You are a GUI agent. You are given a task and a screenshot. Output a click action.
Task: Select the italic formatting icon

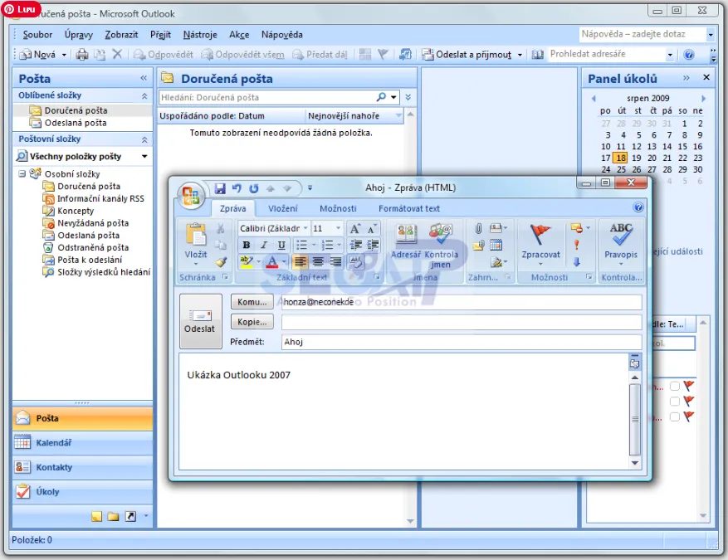click(x=264, y=244)
